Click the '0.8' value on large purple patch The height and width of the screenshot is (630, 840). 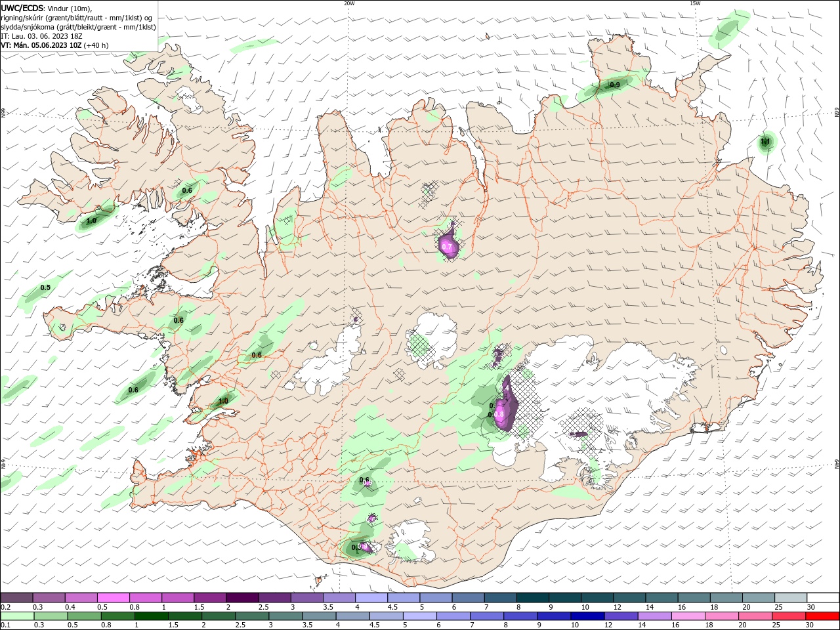[499, 414]
